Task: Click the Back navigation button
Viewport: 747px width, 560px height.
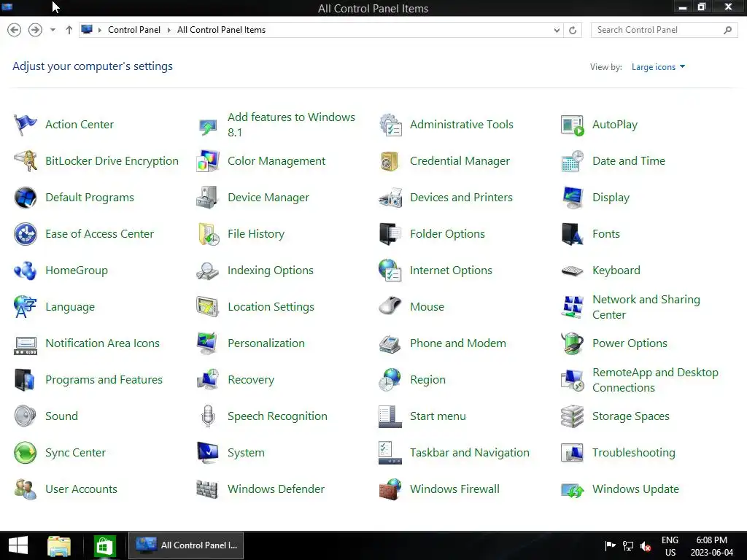Action: point(15,30)
